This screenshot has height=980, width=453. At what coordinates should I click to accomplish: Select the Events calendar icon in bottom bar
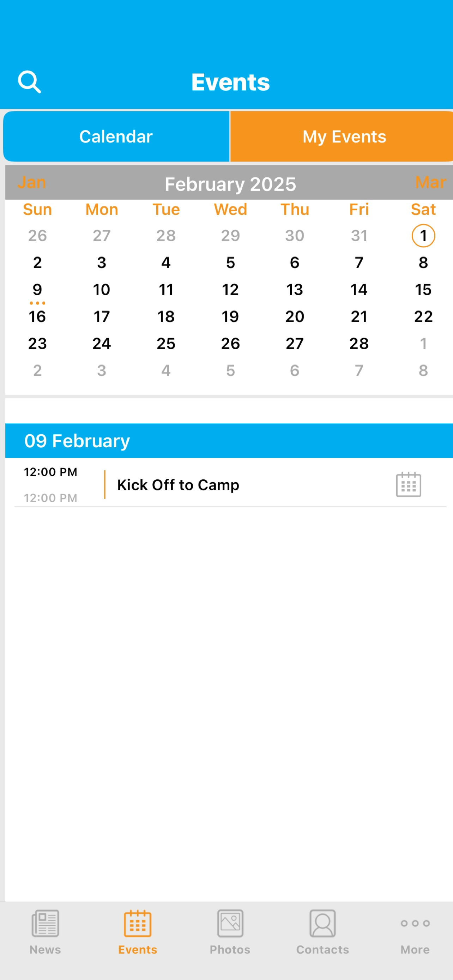click(138, 923)
